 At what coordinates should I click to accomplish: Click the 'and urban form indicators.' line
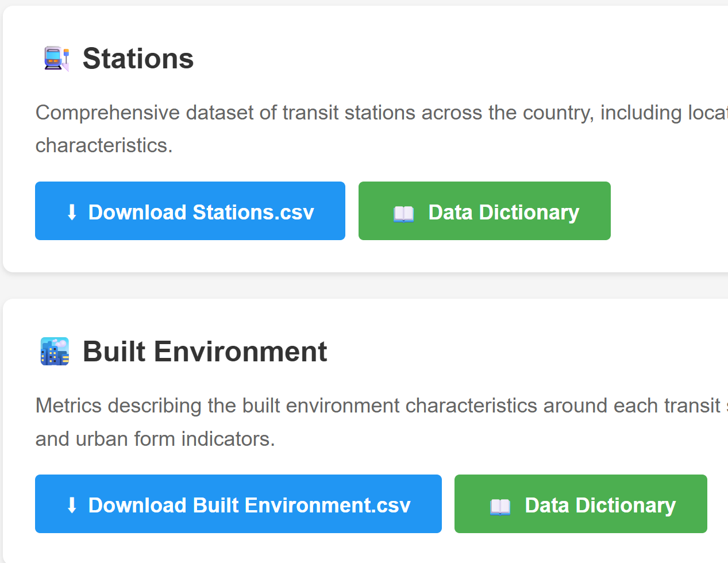[155, 439]
